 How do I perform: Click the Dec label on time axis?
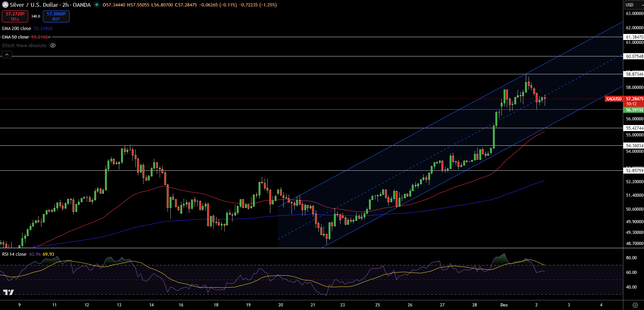tap(504, 305)
